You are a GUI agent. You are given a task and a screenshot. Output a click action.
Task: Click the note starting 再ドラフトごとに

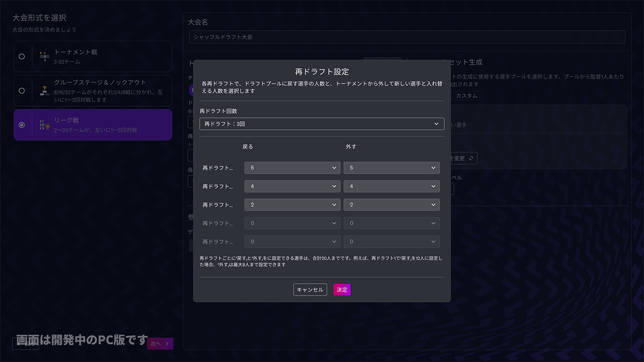pyautogui.click(x=322, y=261)
